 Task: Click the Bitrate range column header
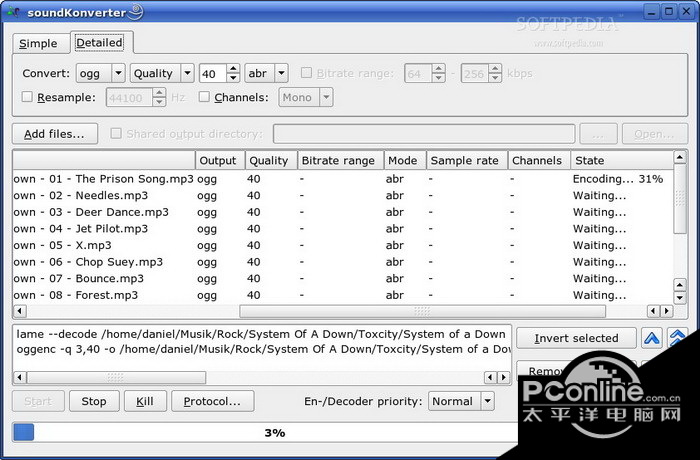pyautogui.click(x=341, y=161)
